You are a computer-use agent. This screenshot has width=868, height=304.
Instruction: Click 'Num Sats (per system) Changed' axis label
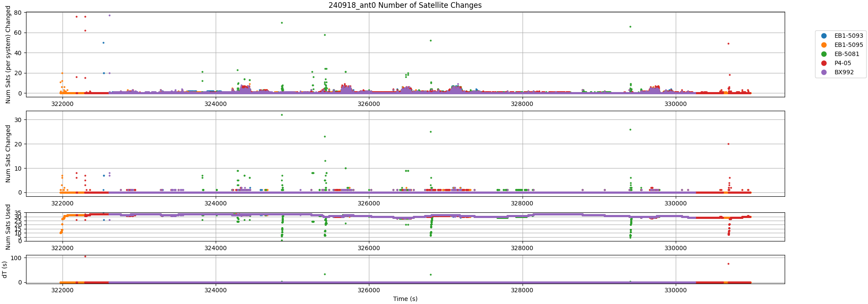pyautogui.click(x=8, y=55)
